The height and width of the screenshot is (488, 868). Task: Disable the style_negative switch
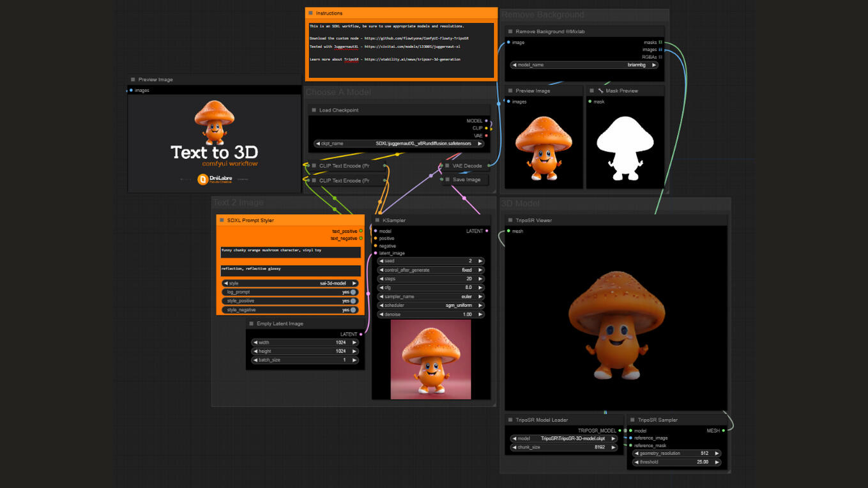[x=353, y=310]
